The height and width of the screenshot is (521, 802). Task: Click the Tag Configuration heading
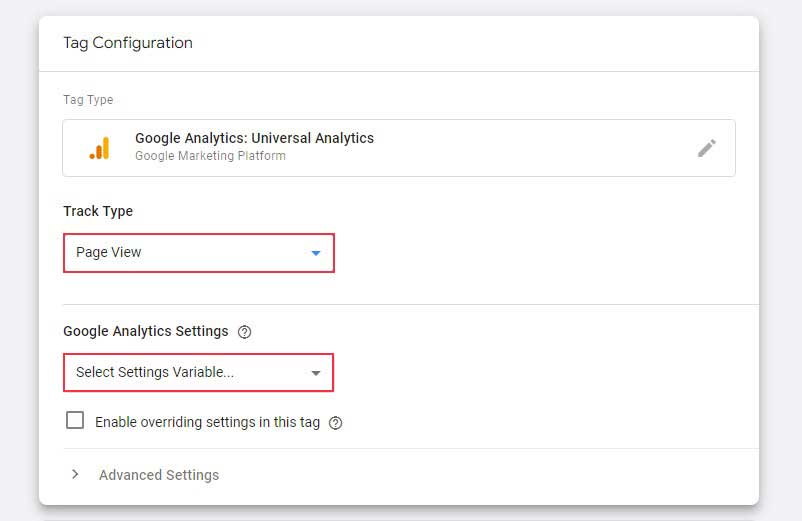pyautogui.click(x=128, y=43)
